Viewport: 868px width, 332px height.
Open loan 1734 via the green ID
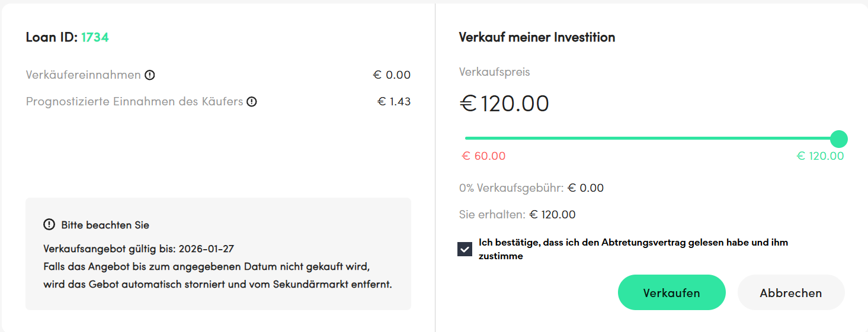coord(95,37)
